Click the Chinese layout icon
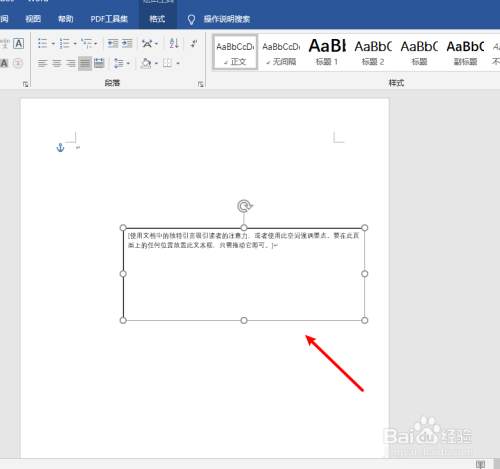Image resolution: width=500 pixels, height=469 pixels. 147,43
